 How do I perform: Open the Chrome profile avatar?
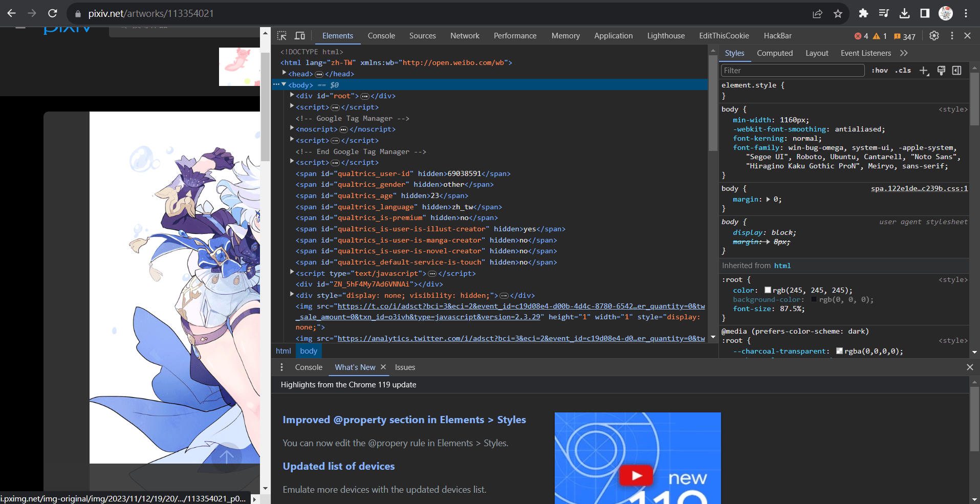pos(946,13)
